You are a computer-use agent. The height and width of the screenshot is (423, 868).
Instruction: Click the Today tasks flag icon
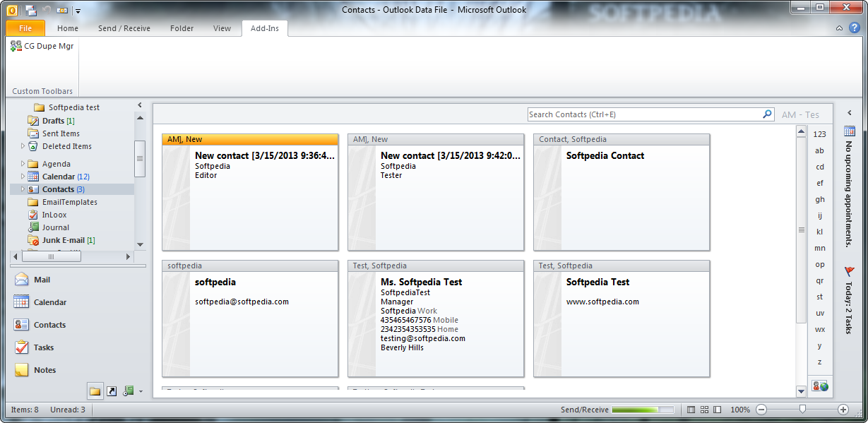click(x=850, y=271)
